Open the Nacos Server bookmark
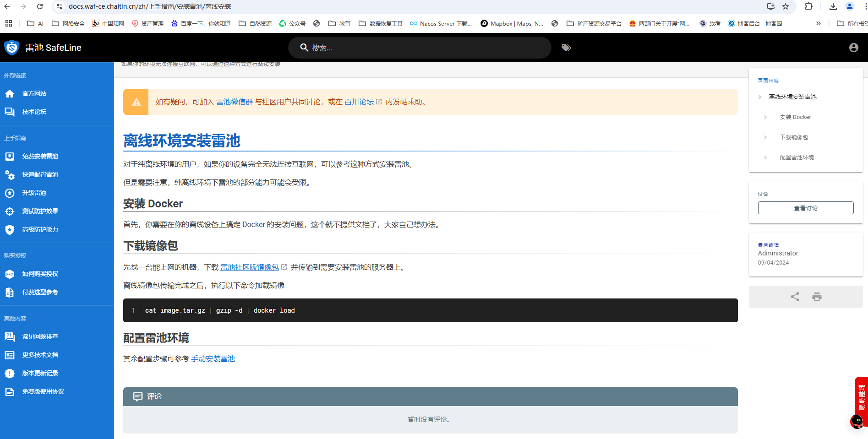This screenshot has height=439, width=868. coord(441,23)
